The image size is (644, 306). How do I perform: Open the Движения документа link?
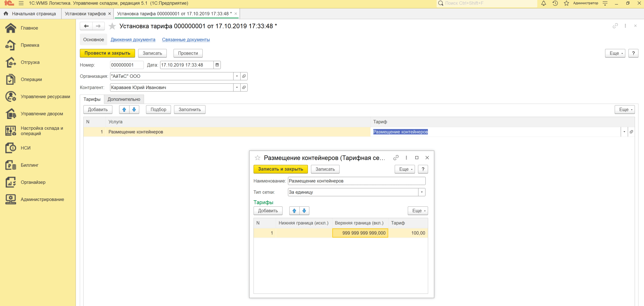click(133, 40)
